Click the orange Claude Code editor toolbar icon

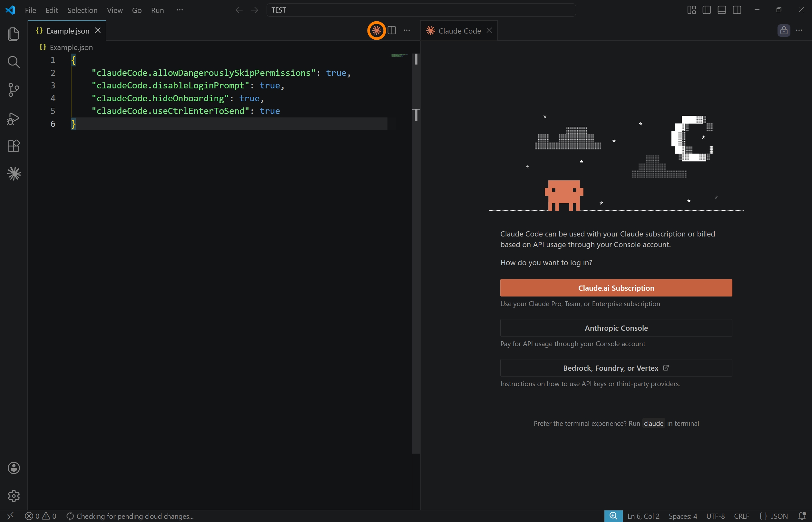click(377, 31)
